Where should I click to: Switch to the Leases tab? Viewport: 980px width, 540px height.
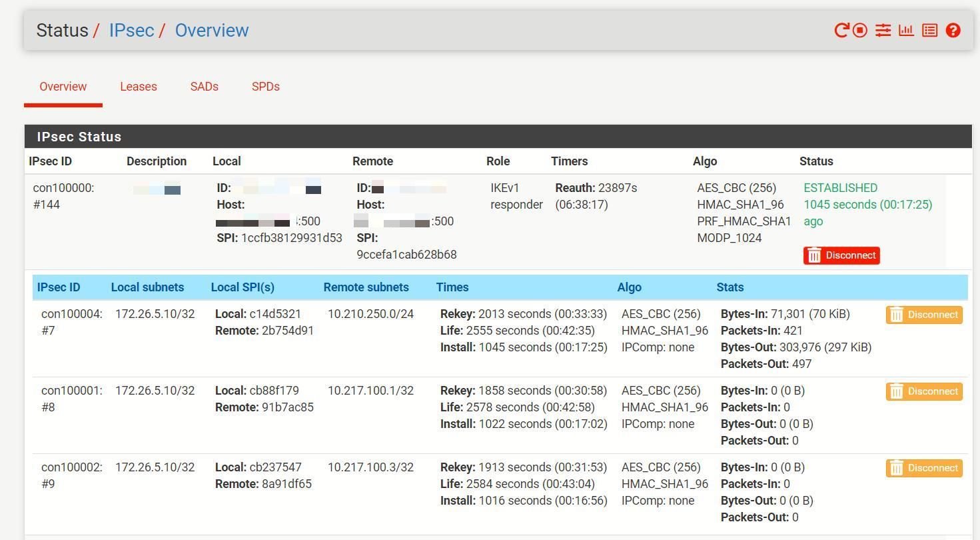[139, 87]
